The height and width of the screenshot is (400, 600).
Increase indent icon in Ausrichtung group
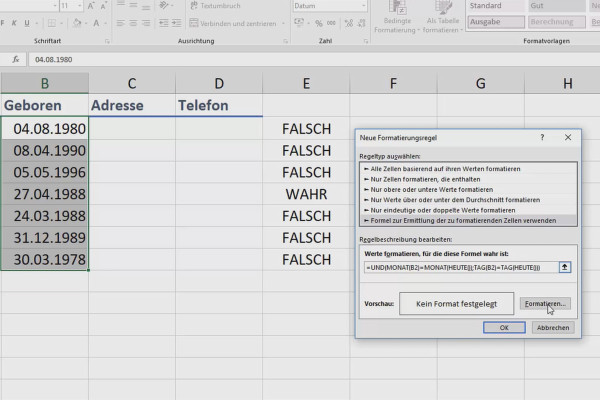point(176,23)
